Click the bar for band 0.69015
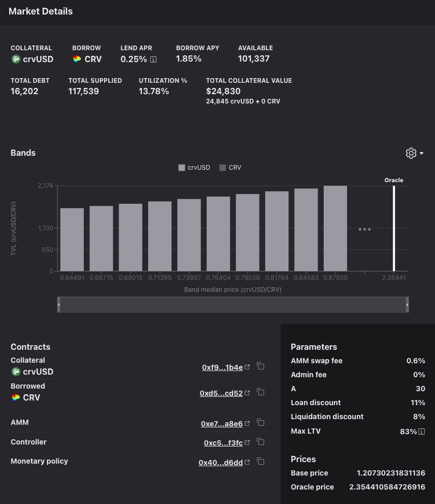Viewport: 435px width, 504px height. (130, 237)
